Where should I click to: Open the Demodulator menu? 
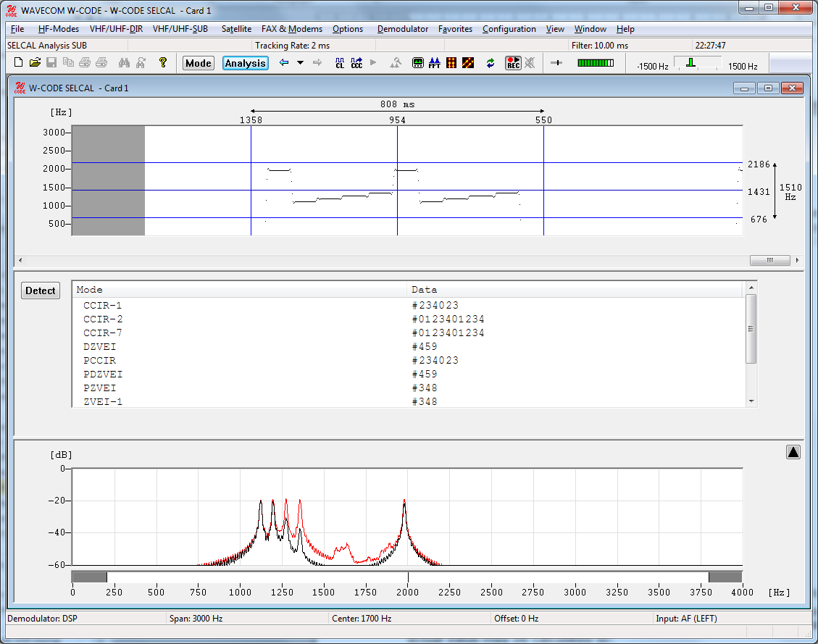[403, 29]
